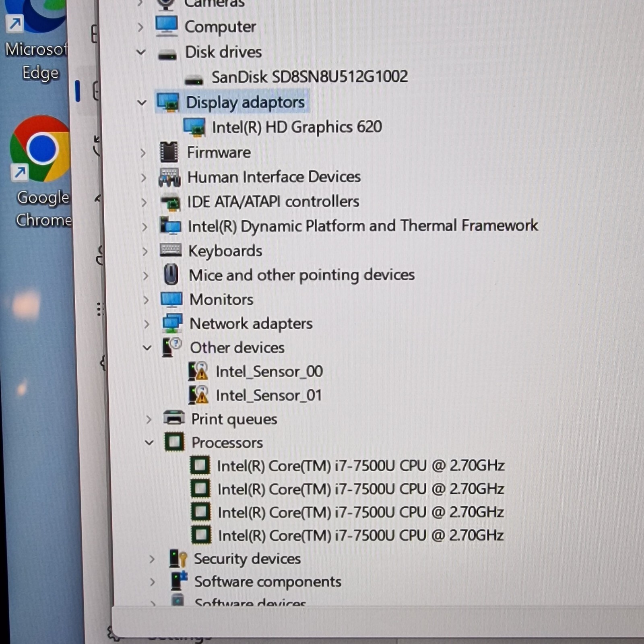Click the Intel HD Graphics 620 icon
Viewport: 644px width, 644px height.
[x=194, y=127]
